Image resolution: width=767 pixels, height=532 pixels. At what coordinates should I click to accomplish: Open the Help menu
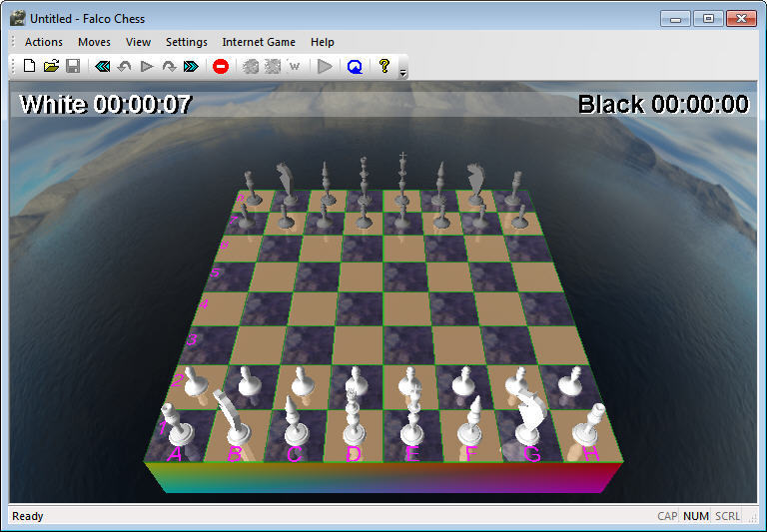tap(322, 42)
